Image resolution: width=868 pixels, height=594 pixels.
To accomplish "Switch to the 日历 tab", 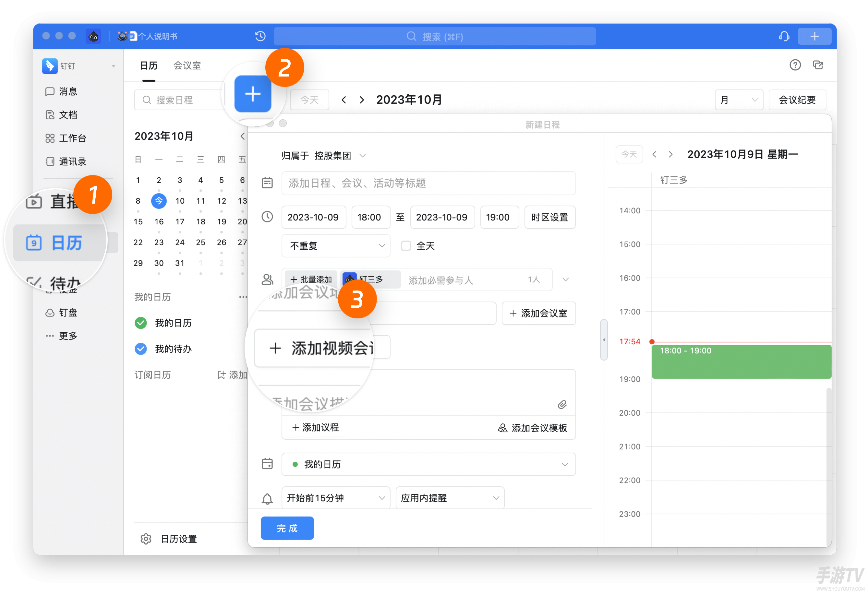I will [149, 65].
